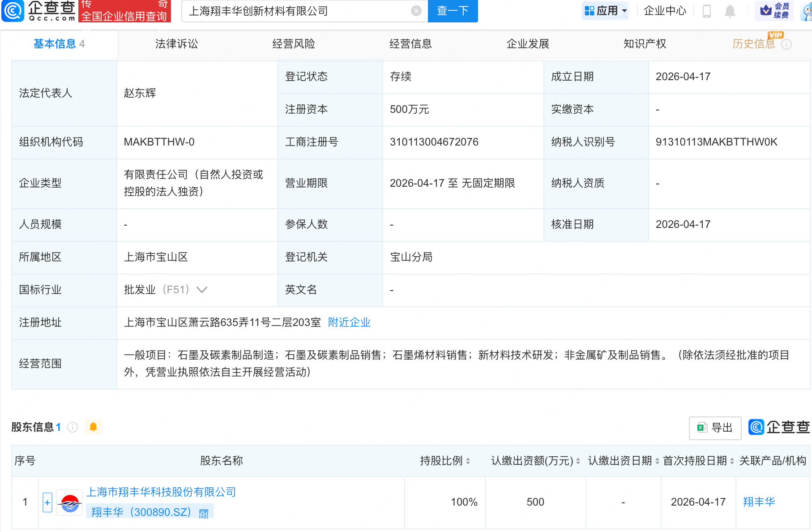Click the info icon next to 股东信息
The height and width of the screenshot is (532, 812).
pyautogui.click(x=73, y=427)
